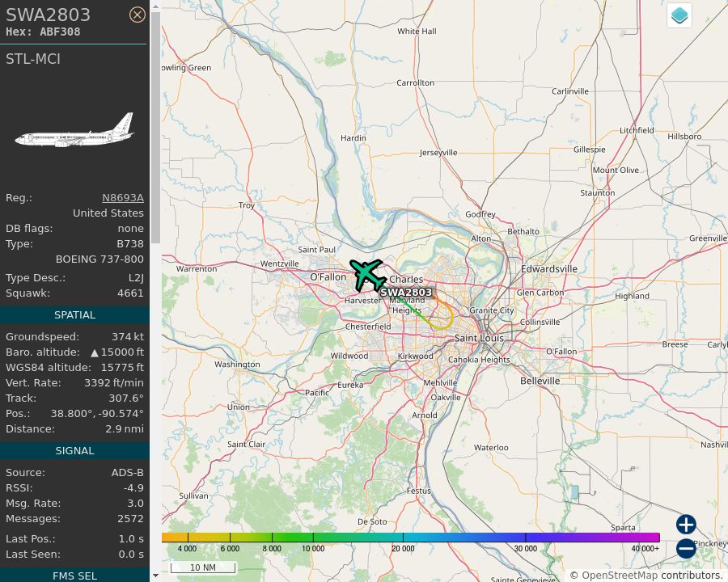Open the map layer selector
The image size is (728, 582).
679,15
